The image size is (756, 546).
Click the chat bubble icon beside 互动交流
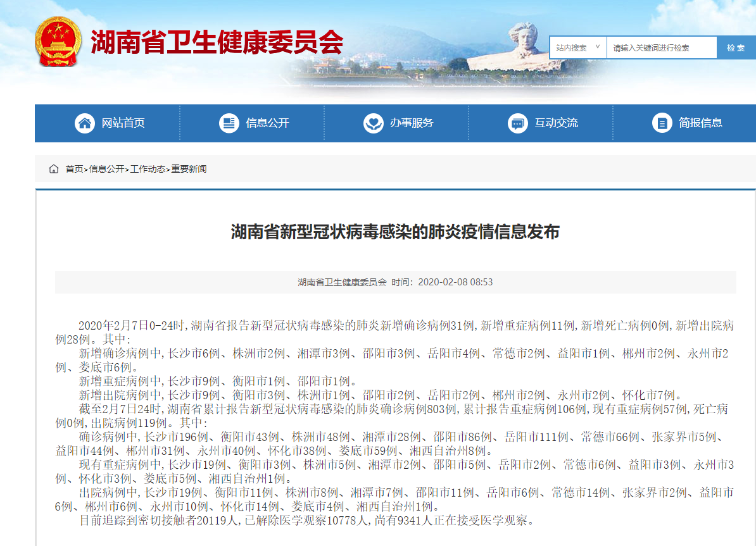point(517,123)
